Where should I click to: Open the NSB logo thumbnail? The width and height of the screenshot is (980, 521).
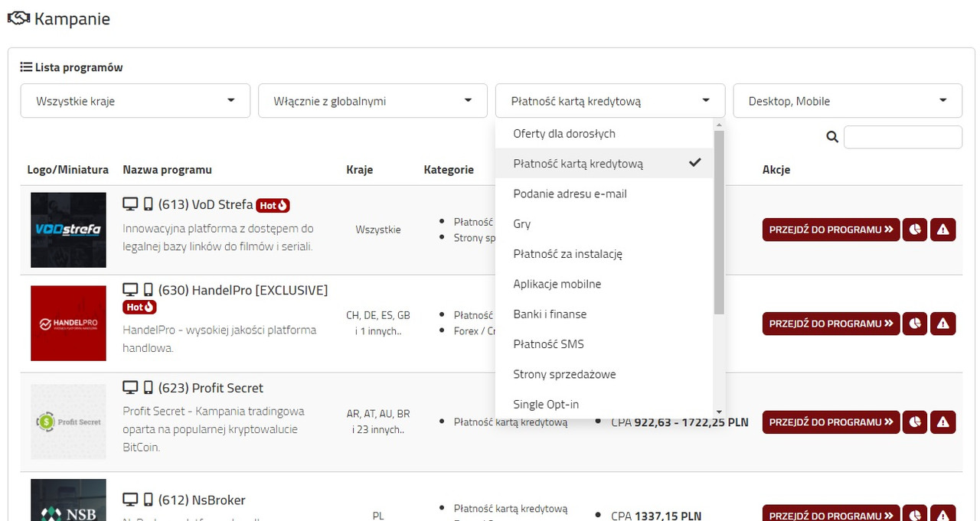click(x=68, y=500)
